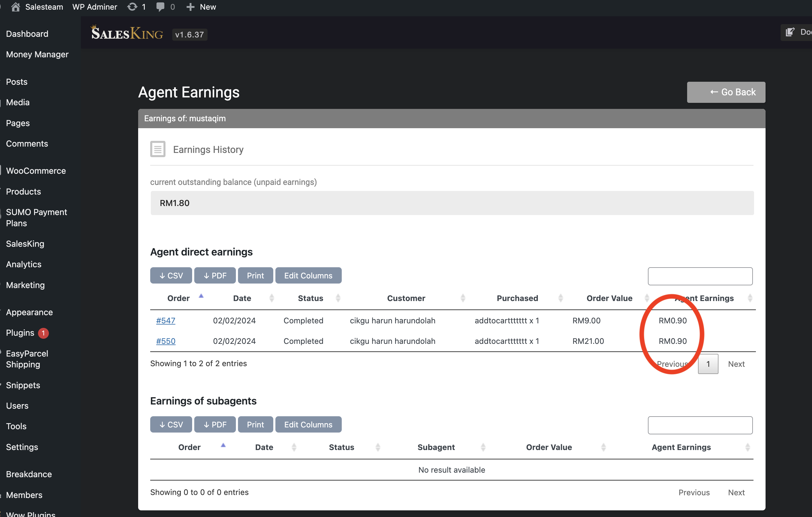Viewport: 812px width, 517px height.
Task: Click the SalesKing logo
Action: (x=127, y=32)
